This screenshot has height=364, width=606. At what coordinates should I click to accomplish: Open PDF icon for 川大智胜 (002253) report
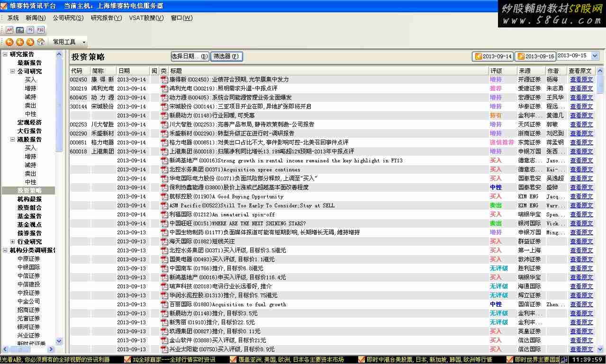[x=165, y=124]
